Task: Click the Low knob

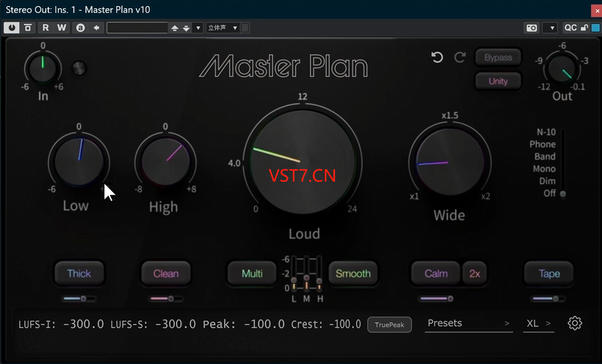Action: [79, 161]
